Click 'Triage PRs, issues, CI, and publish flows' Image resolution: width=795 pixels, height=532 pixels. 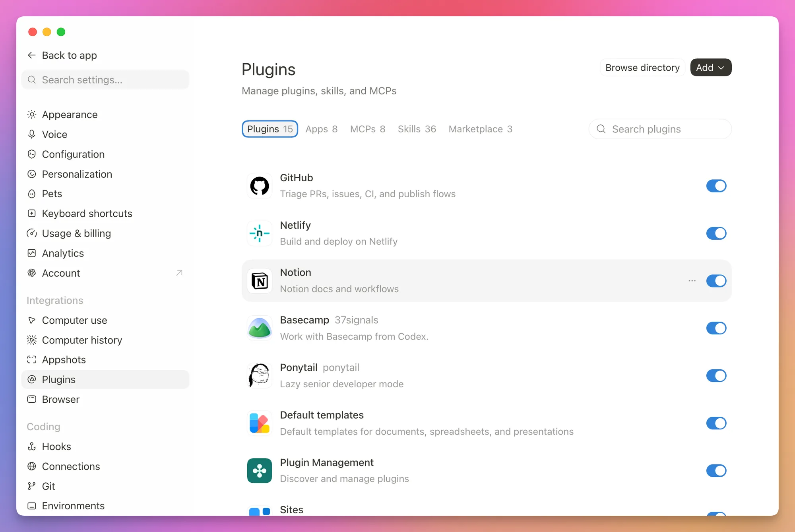[368, 194]
